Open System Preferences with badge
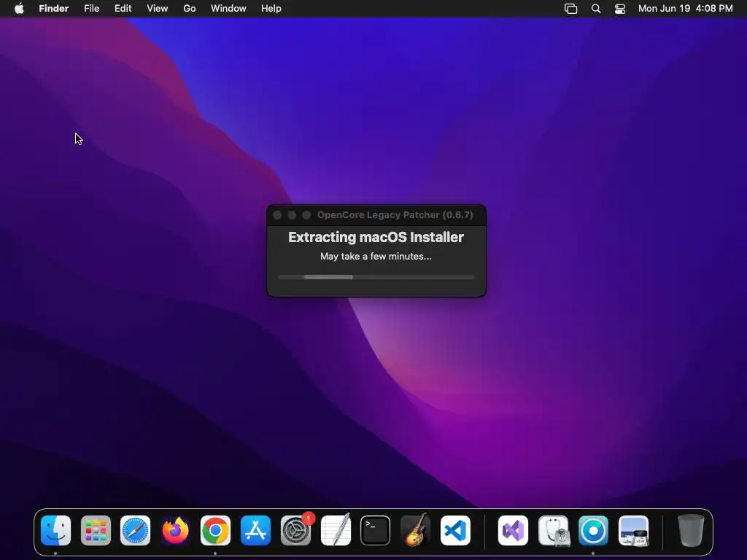The width and height of the screenshot is (747, 560). coord(296,531)
